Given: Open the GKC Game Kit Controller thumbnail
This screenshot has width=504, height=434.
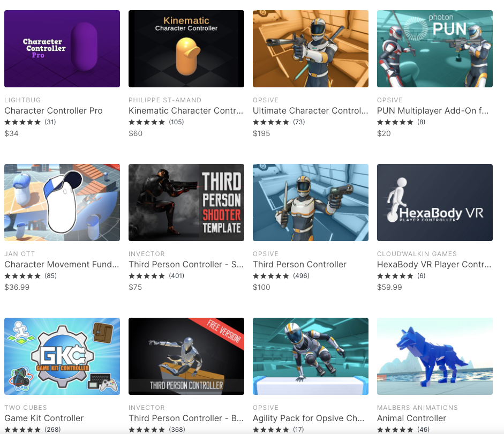Looking at the screenshot, I should [x=62, y=356].
